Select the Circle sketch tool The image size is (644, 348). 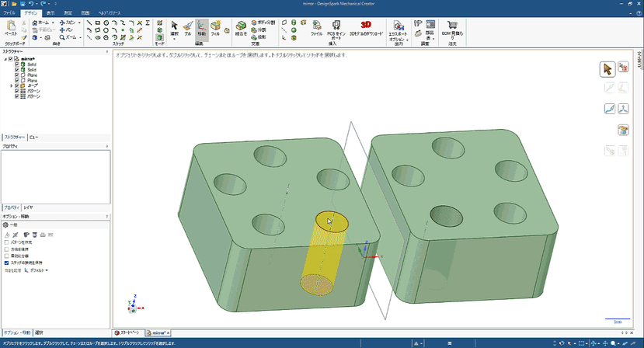click(x=106, y=23)
